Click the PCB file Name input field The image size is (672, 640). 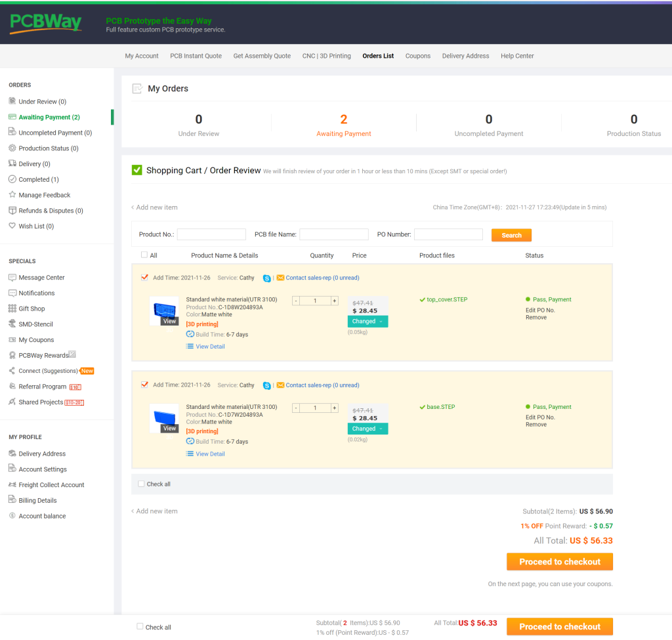334,234
